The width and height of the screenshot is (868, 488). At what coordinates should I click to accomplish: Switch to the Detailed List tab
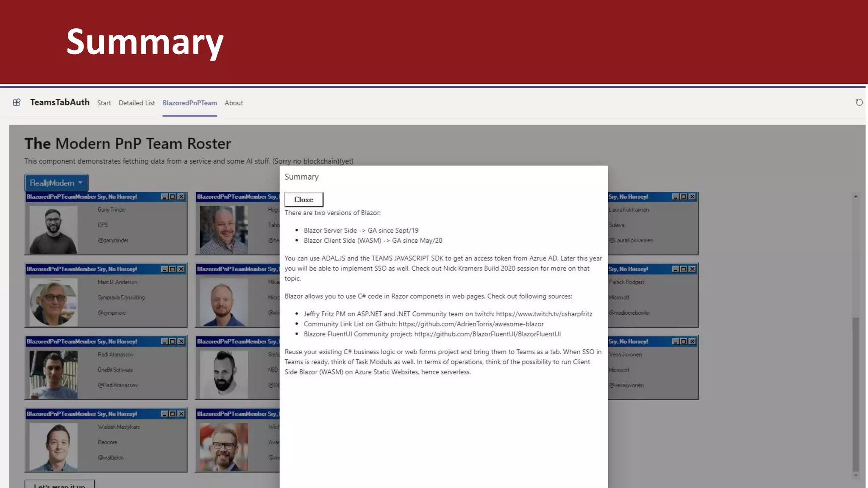pyautogui.click(x=136, y=103)
